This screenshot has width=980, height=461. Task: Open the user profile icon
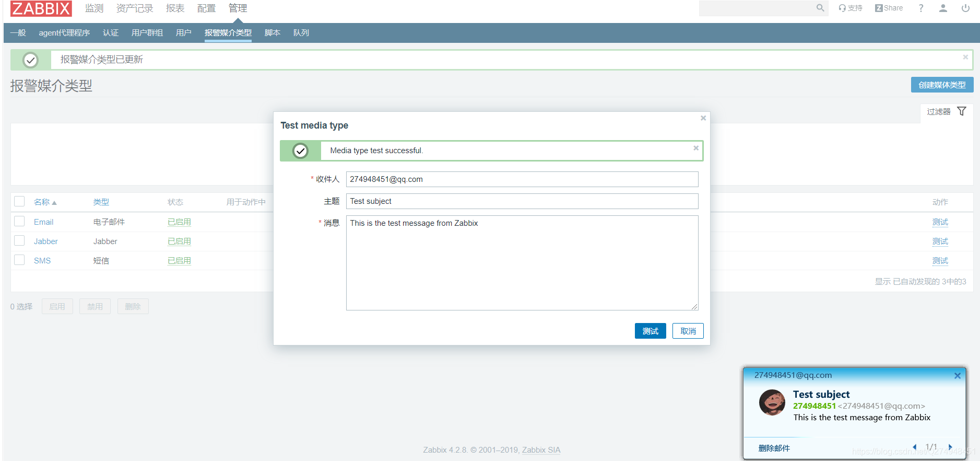coord(943,8)
